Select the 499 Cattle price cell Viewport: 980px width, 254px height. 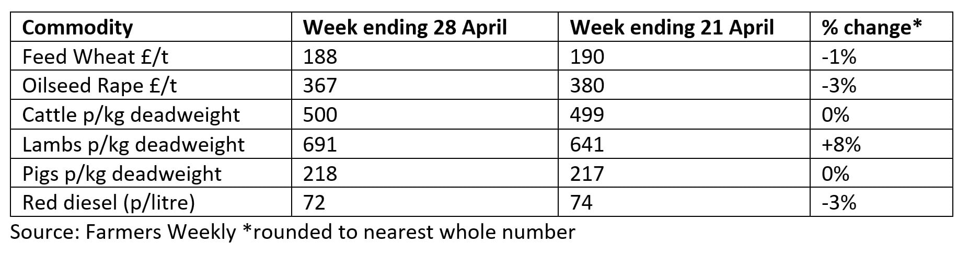pos(587,115)
